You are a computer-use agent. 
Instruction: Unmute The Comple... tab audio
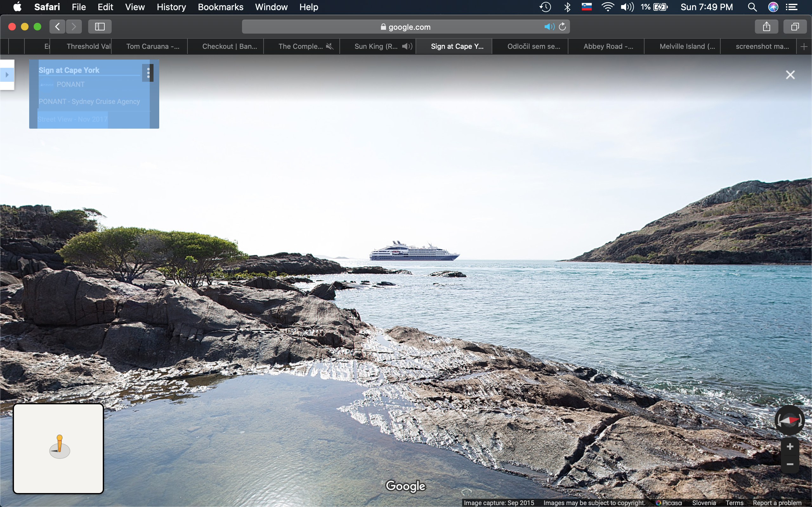(330, 46)
